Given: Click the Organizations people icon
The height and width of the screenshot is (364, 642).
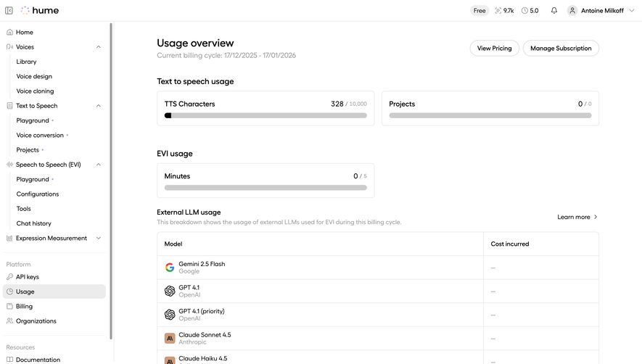Looking at the screenshot, I should point(10,321).
